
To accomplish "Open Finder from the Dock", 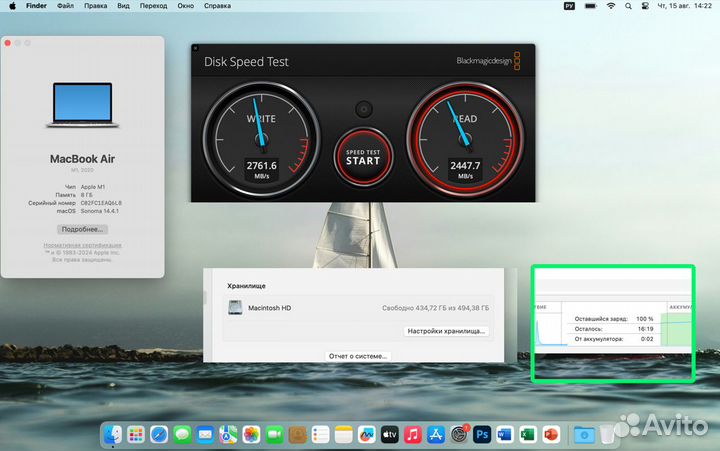I will (112, 434).
